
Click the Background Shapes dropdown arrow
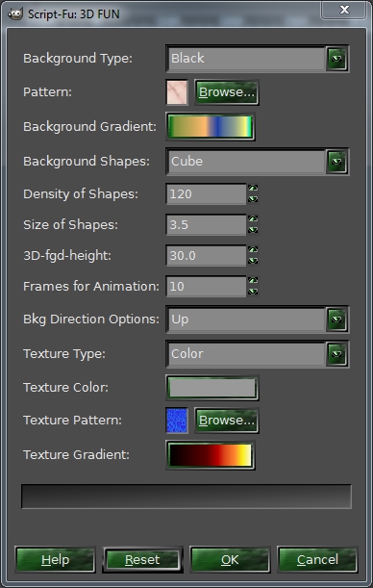(336, 162)
